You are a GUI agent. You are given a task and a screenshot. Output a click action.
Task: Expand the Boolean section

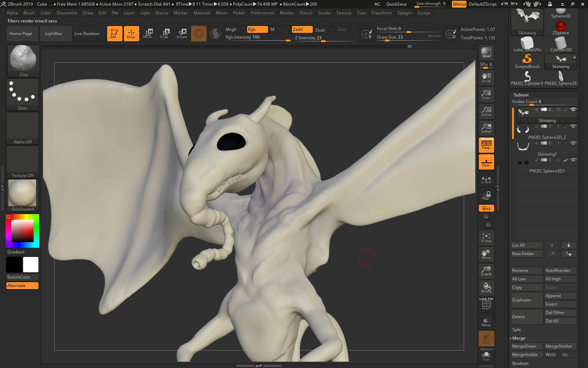[x=520, y=363]
